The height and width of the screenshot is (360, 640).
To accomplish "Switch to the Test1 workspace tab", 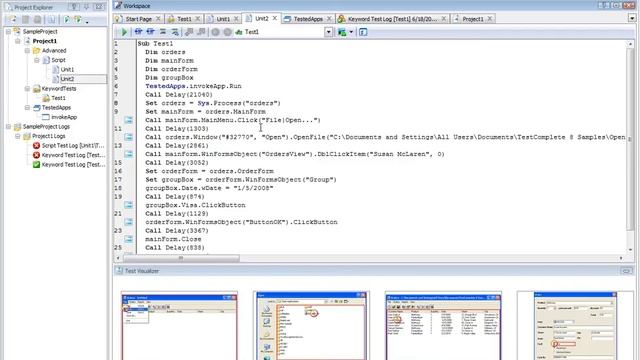I will 184,19.
